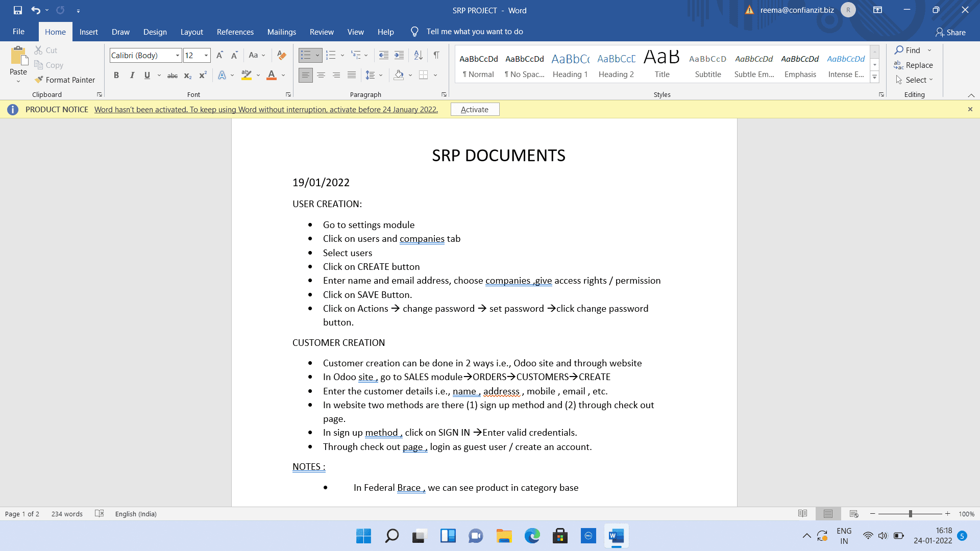Click the Paste clipboard icon
The image size is (980, 551).
click(x=18, y=56)
